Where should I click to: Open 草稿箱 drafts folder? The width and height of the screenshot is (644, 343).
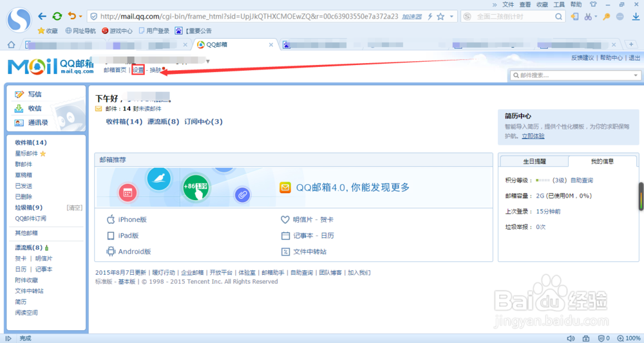tap(23, 175)
